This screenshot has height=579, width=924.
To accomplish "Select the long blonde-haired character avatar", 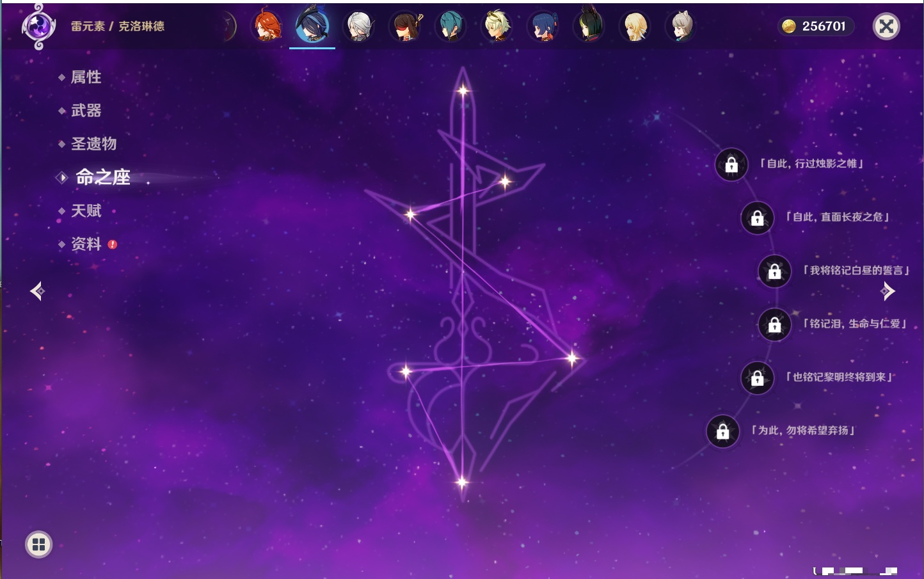I will [x=635, y=26].
